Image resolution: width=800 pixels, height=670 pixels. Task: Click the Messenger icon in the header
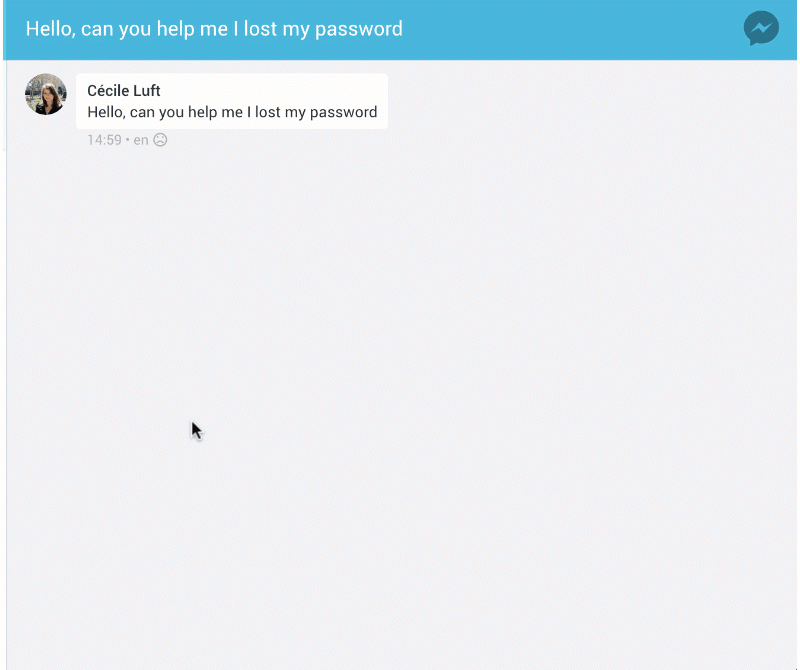pyautogui.click(x=761, y=28)
